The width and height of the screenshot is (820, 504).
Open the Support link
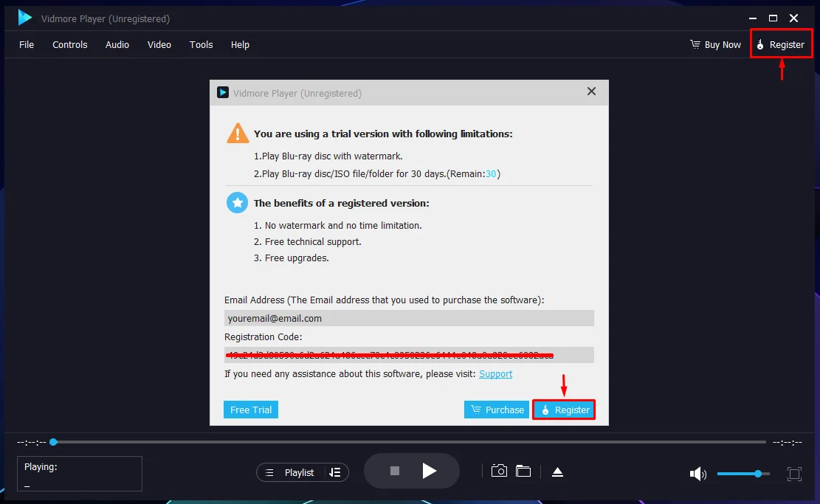click(495, 374)
